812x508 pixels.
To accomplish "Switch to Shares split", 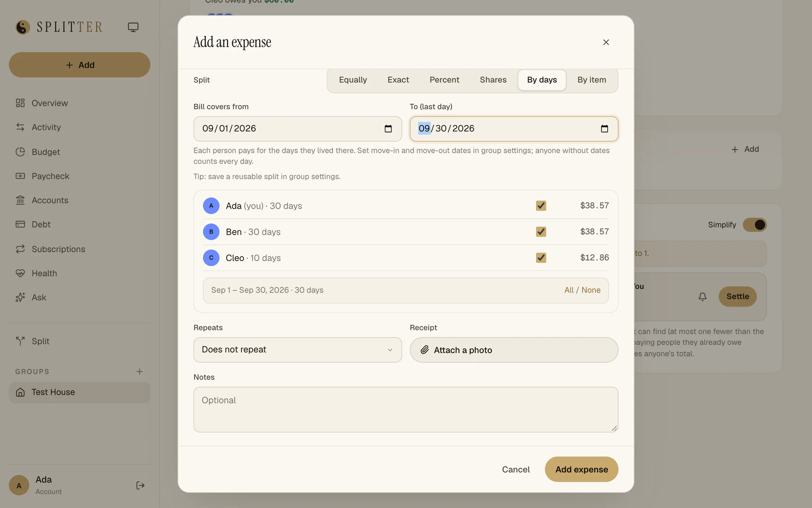I will click(x=493, y=80).
